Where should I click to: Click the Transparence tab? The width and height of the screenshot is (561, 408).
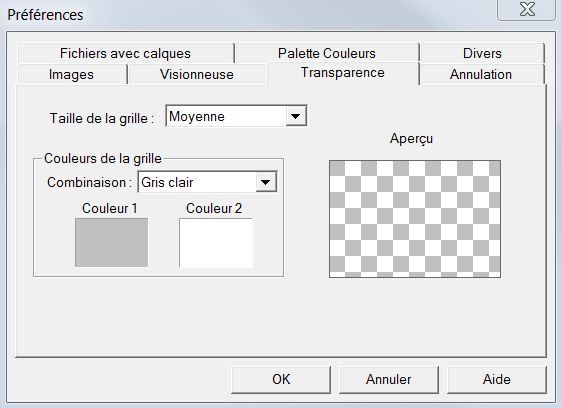coord(343,73)
